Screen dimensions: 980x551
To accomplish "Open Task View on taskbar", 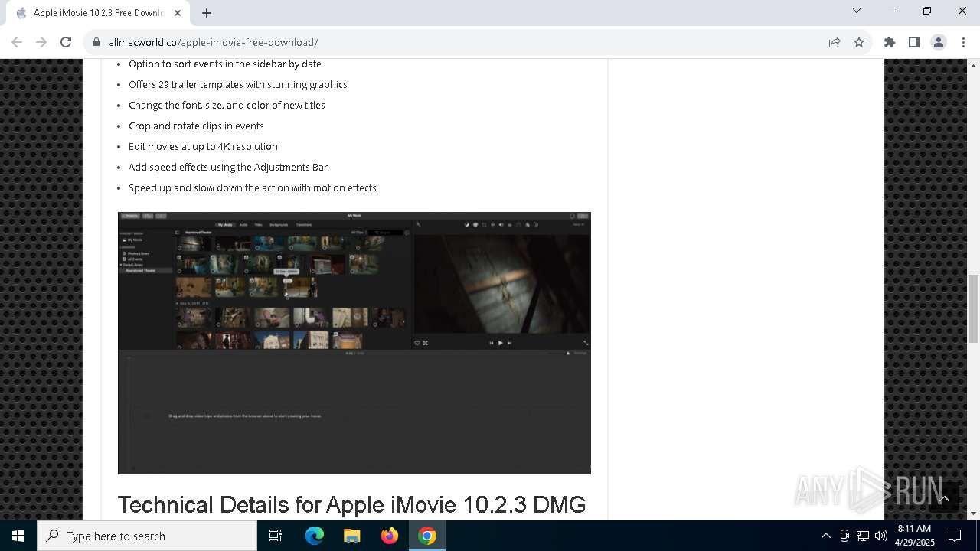I will click(276, 536).
